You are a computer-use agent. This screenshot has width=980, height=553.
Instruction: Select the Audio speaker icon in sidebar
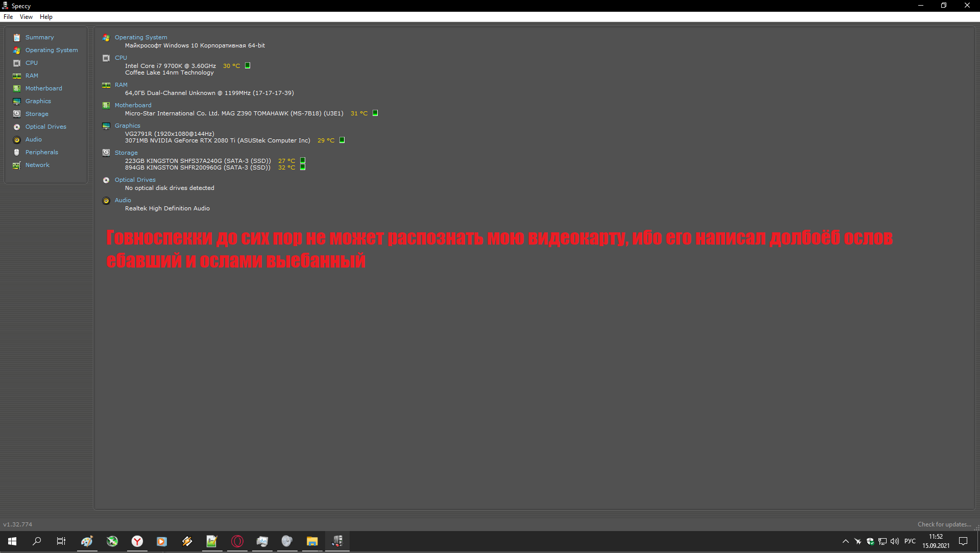[x=17, y=139]
